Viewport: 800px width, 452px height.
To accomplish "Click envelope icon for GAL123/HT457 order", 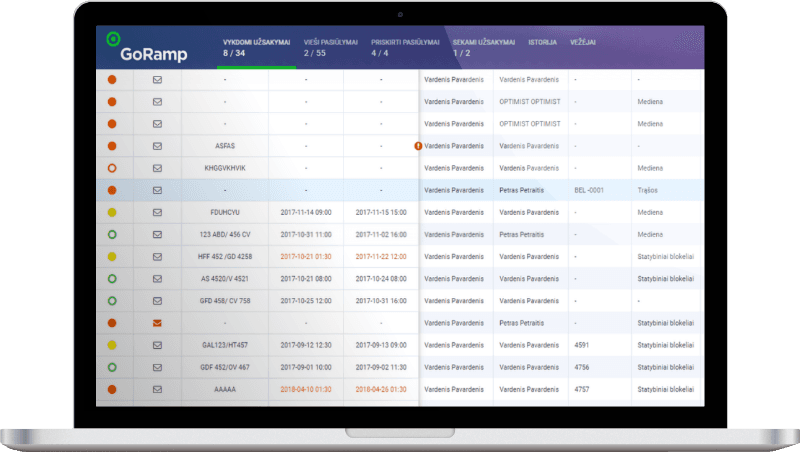I will pyautogui.click(x=157, y=344).
